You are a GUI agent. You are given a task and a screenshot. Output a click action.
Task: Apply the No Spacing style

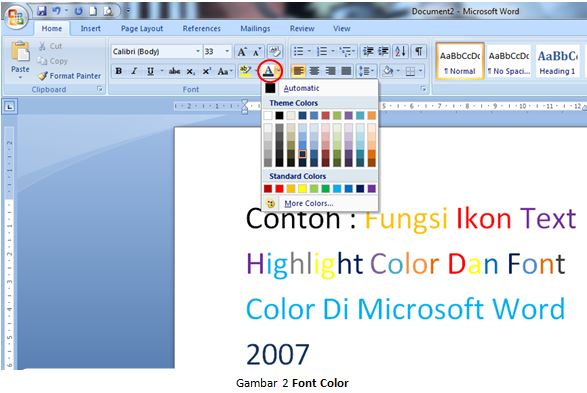tap(509, 61)
